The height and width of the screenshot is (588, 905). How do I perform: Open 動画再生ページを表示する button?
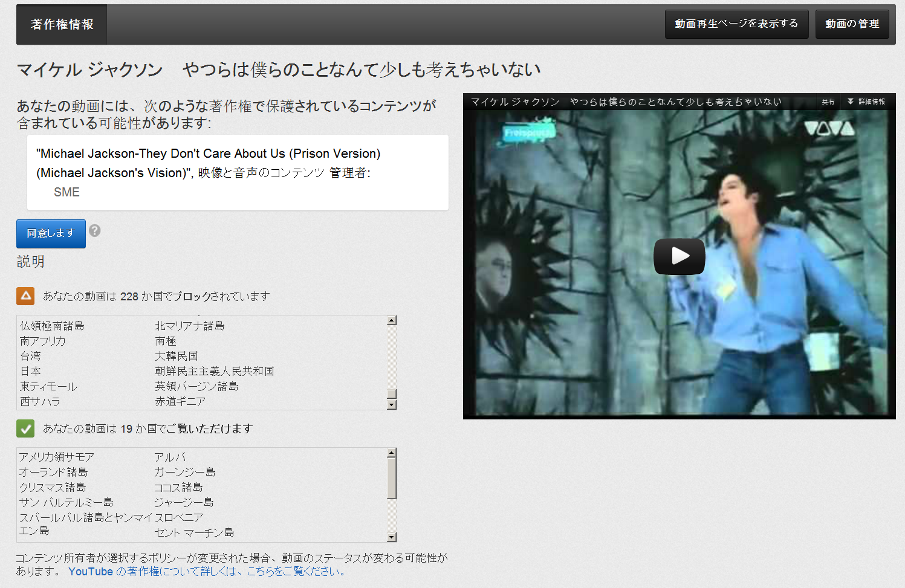[x=736, y=24]
